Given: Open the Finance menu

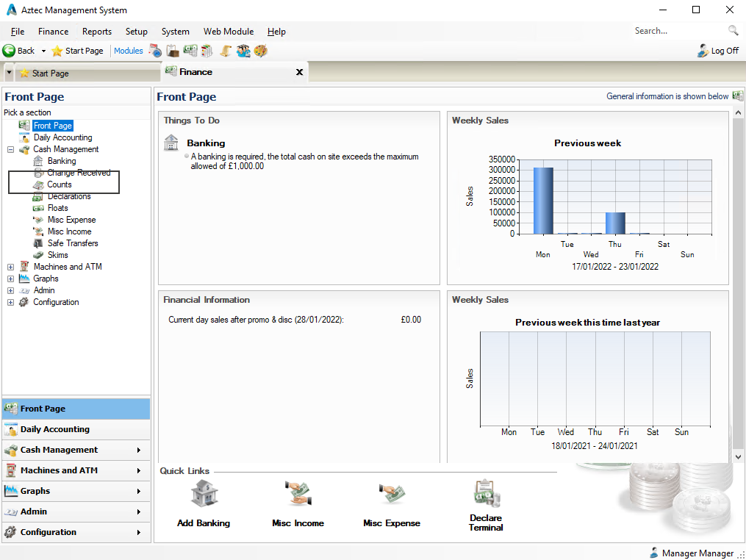Looking at the screenshot, I should (52, 32).
